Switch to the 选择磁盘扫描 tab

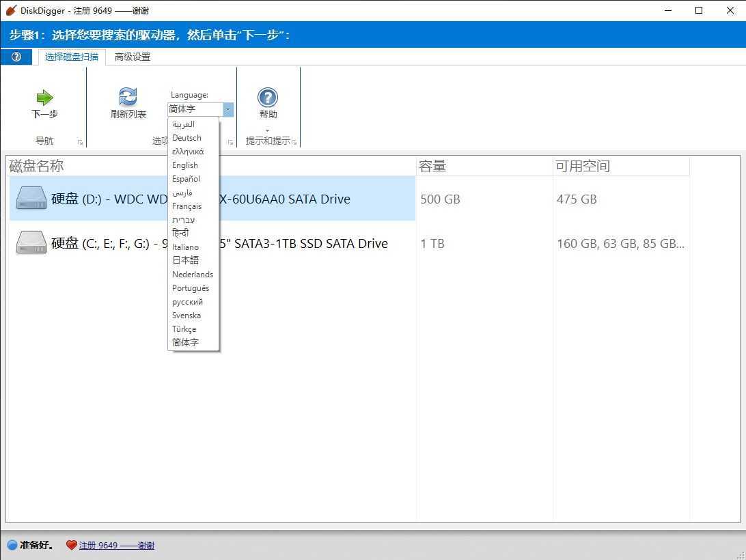pos(71,57)
